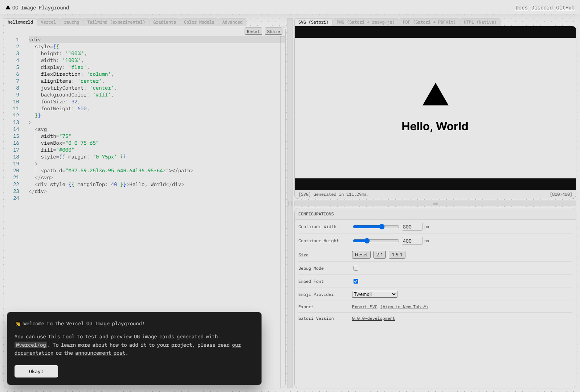Open the rauchg example tab
The width and height of the screenshot is (580, 392).
pyautogui.click(x=72, y=22)
